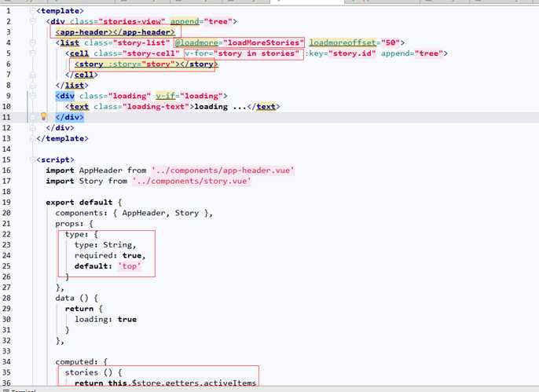This screenshot has width=539, height=392.
Task: Click "data ()" function on line 28
Action: pyautogui.click(x=71, y=299)
